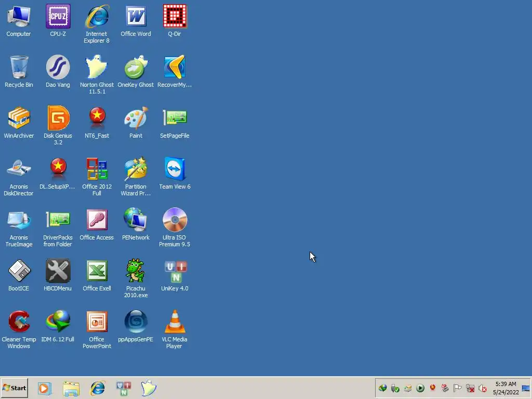The height and width of the screenshot is (399, 532).
Task: Click the network globe tray icon
Action: click(x=383, y=388)
